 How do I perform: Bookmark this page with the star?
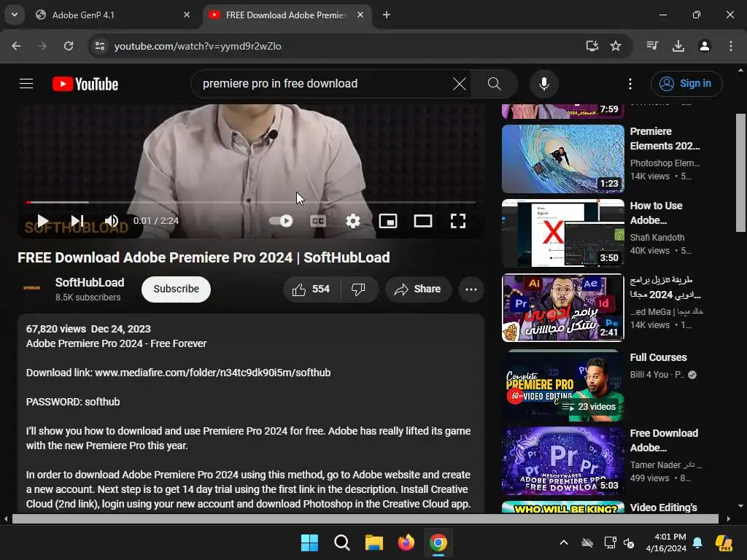tap(616, 46)
